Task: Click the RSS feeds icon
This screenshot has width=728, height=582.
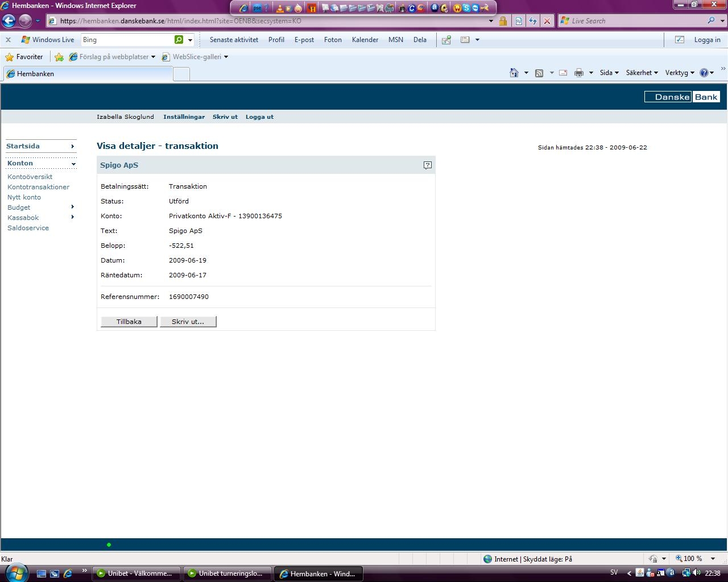Action: coord(539,73)
